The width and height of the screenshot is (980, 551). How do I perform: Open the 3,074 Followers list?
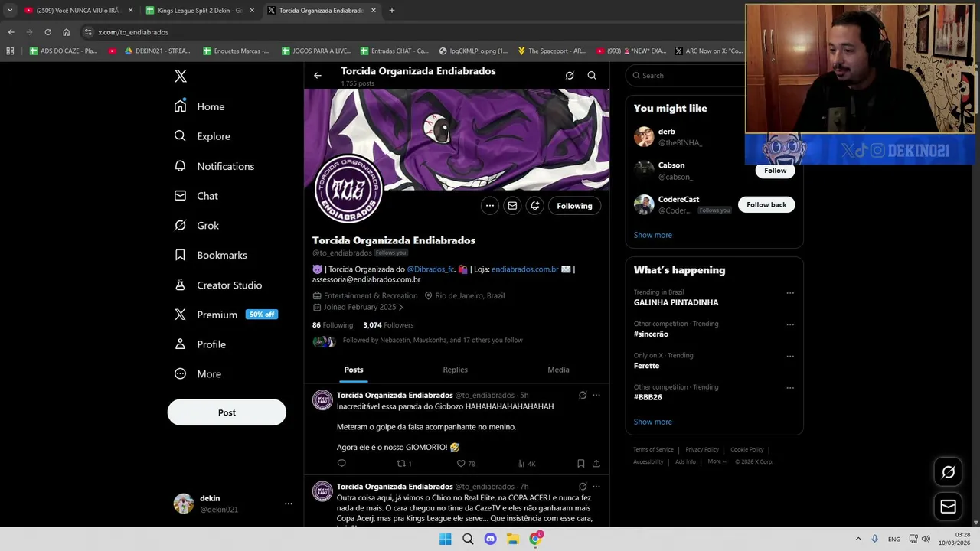(x=388, y=325)
